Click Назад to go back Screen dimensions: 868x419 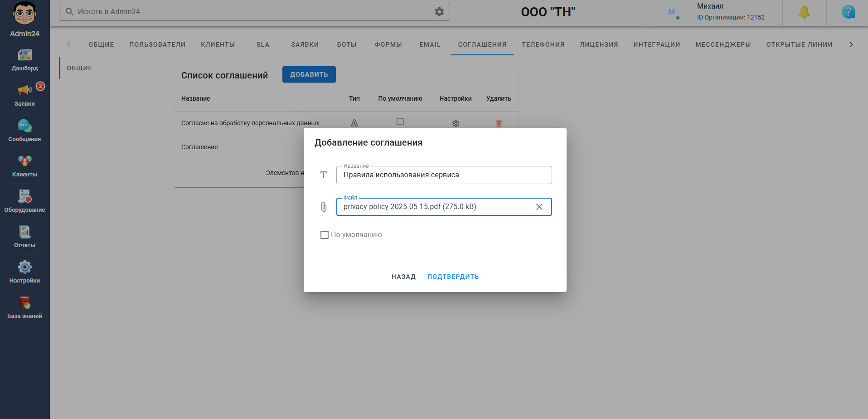point(403,277)
